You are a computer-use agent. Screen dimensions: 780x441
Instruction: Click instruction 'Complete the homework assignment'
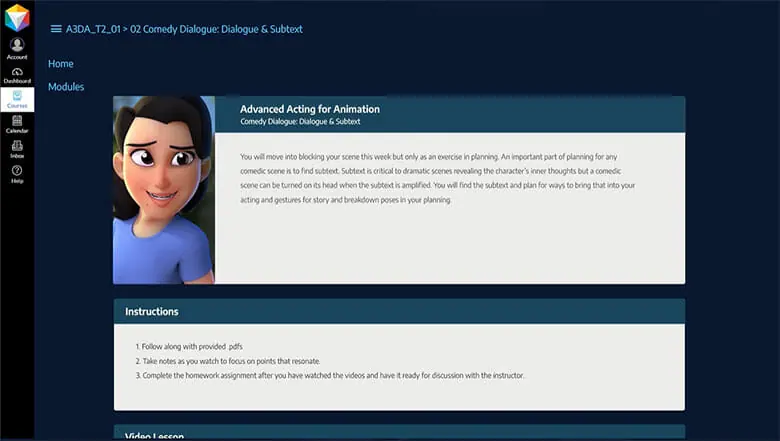click(x=329, y=375)
